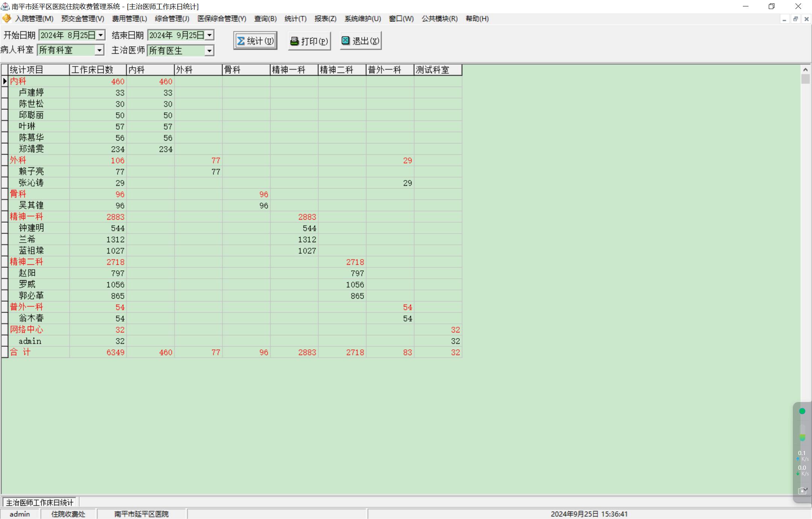Viewport: 812px width, 519px height.
Task: Click the MDI child minimize icon
Action: tap(784, 19)
